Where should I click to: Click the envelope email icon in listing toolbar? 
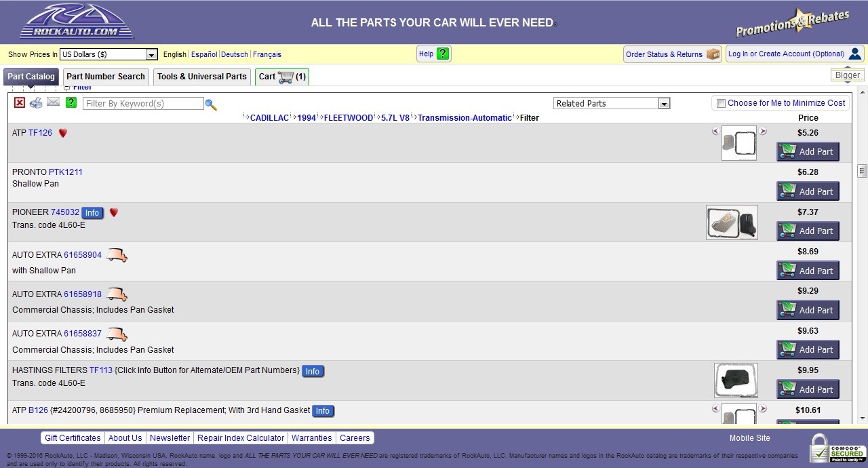pyautogui.click(x=53, y=102)
